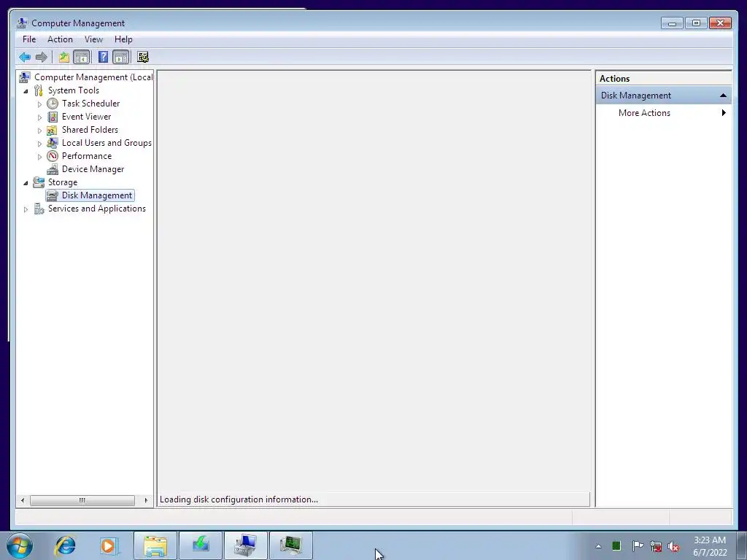
Task: Expand Services and Applications node
Action: (x=26, y=209)
